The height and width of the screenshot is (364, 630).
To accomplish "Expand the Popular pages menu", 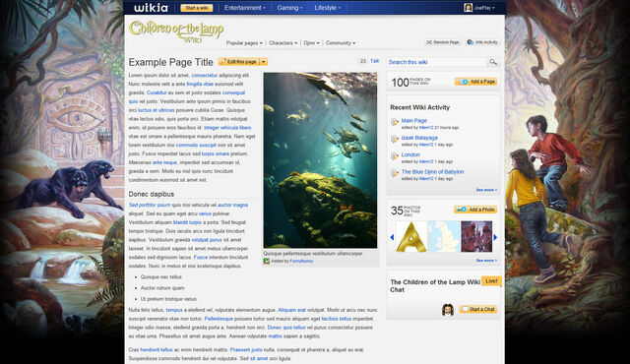I will (x=244, y=43).
